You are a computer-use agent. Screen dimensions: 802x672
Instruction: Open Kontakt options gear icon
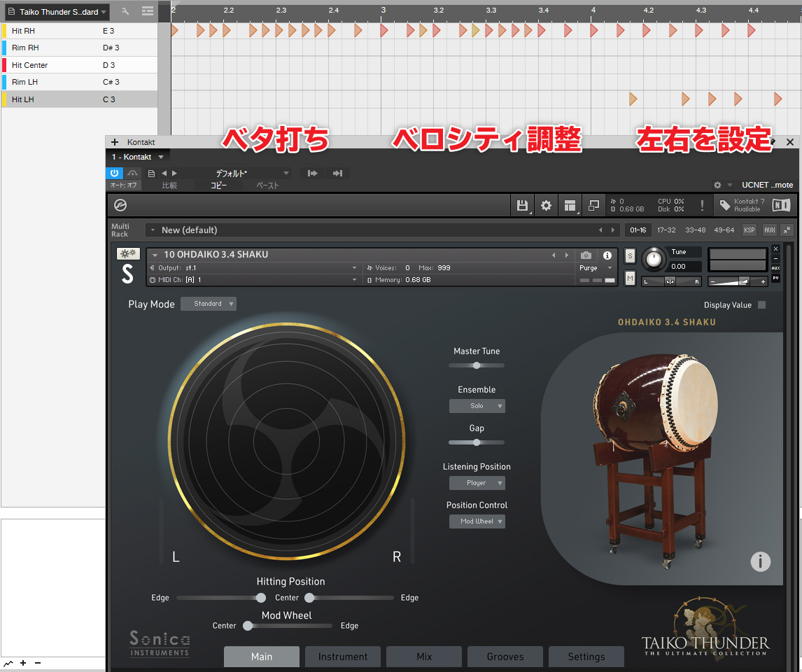click(547, 206)
